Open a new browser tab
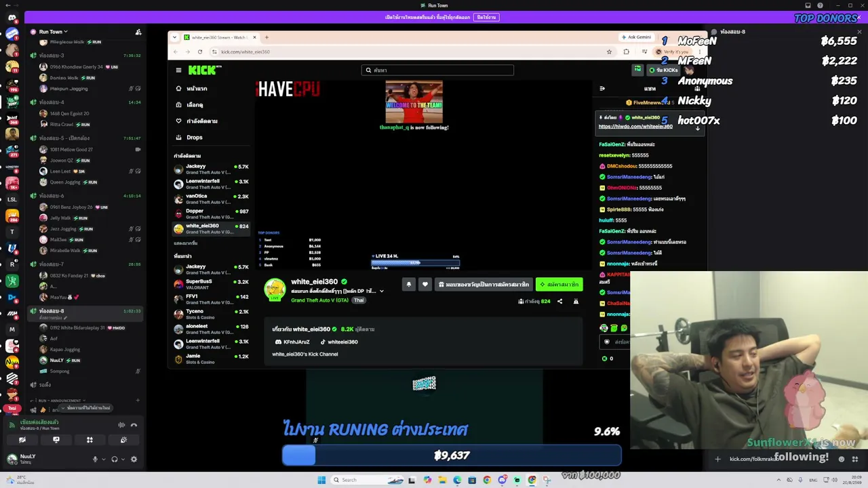Viewport: 868px width, 488px height. tap(267, 37)
